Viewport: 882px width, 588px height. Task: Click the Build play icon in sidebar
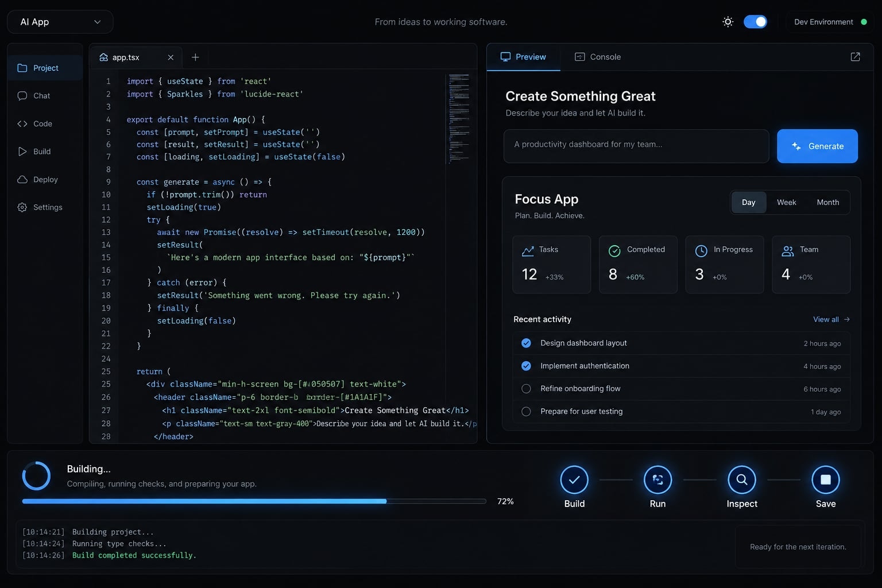click(22, 152)
